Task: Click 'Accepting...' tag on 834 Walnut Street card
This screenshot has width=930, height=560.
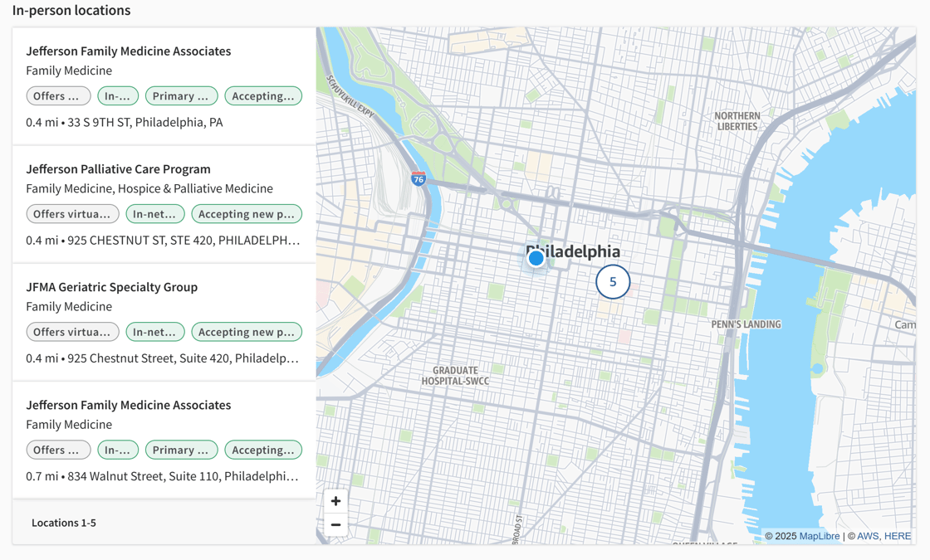Action: 263,450
